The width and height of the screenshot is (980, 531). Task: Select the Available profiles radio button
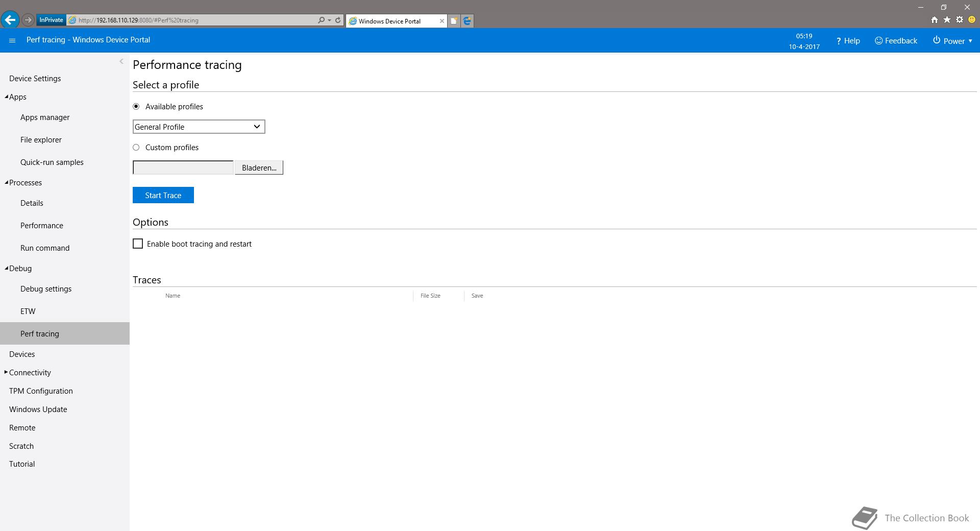tap(136, 107)
